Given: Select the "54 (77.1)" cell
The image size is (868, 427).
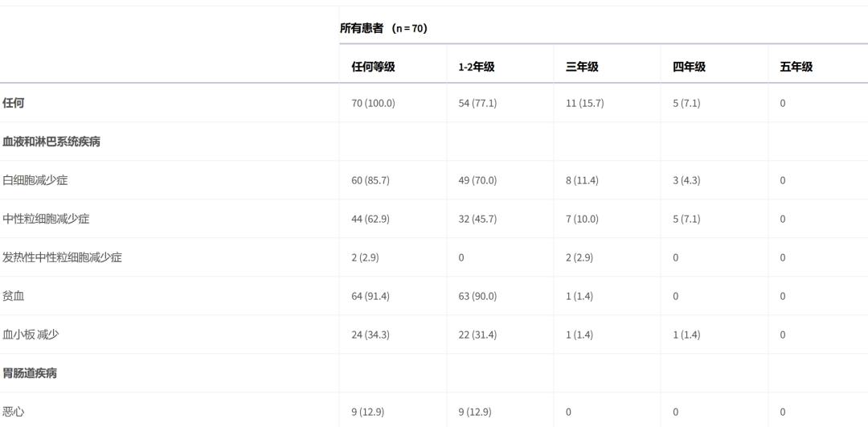Looking at the screenshot, I should (x=477, y=103).
